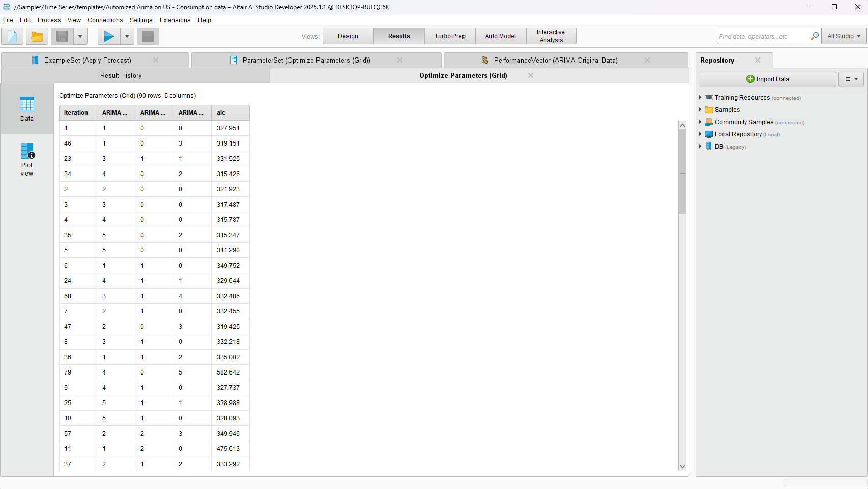Click the ParameterSet tab icon
Viewport: 868px width, 489px height.
coord(234,60)
